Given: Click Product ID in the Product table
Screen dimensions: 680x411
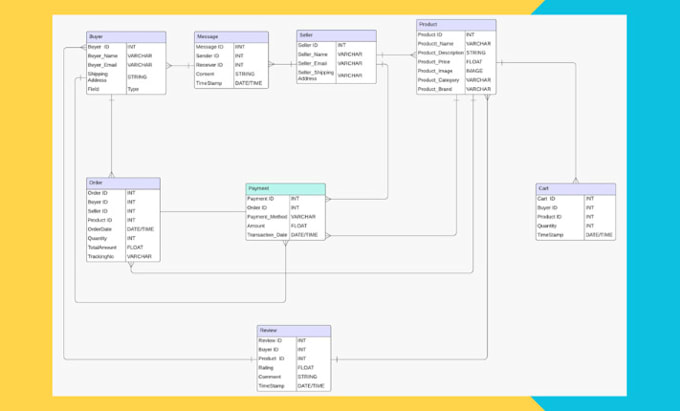Looking at the screenshot, I should (430, 35).
